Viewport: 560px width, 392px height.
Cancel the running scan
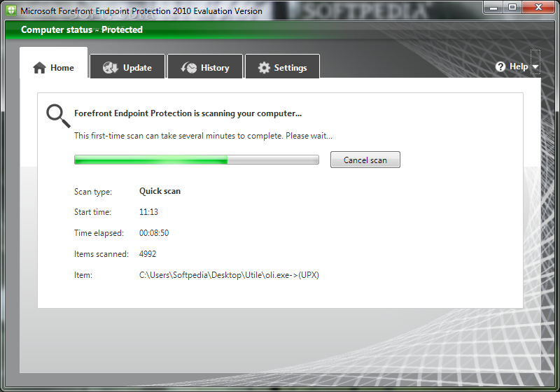point(365,160)
